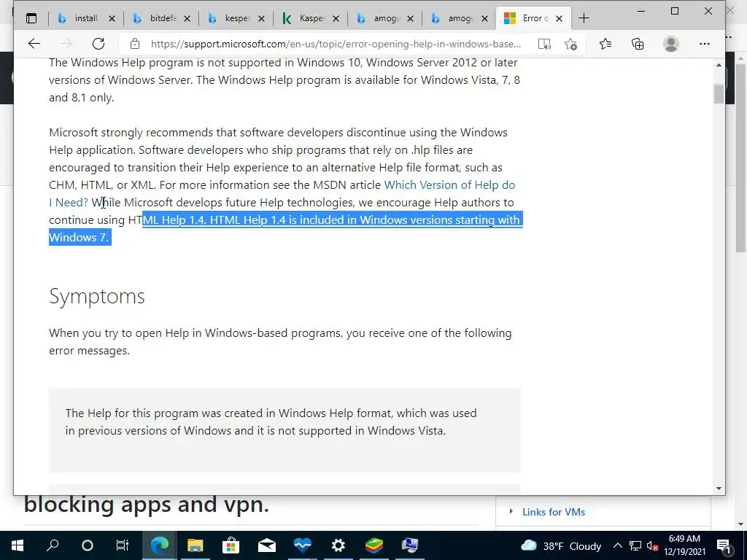Open Mail app from taskbar

coord(267,545)
